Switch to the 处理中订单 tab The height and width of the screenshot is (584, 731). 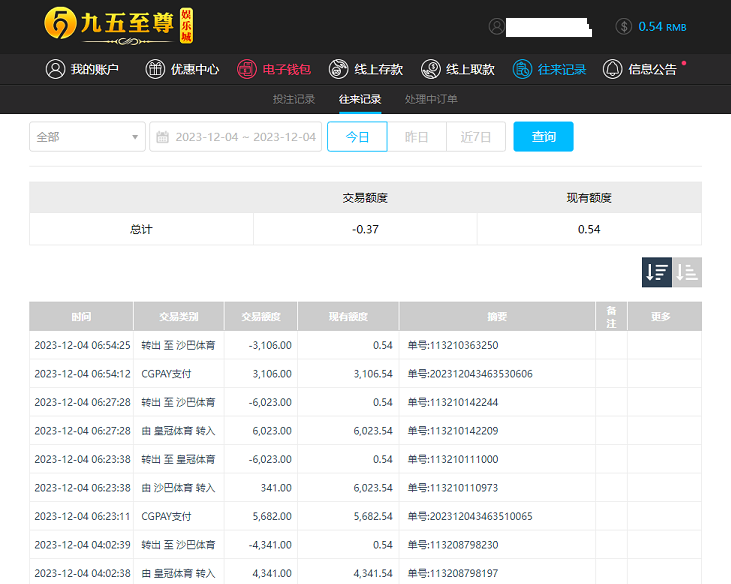pyautogui.click(x=431, y=100)
